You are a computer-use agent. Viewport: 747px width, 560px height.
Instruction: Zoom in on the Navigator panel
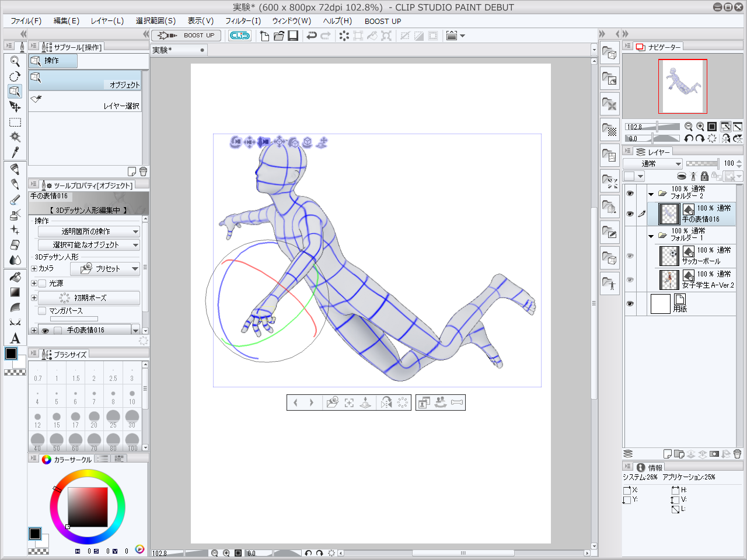coord(700,127)
